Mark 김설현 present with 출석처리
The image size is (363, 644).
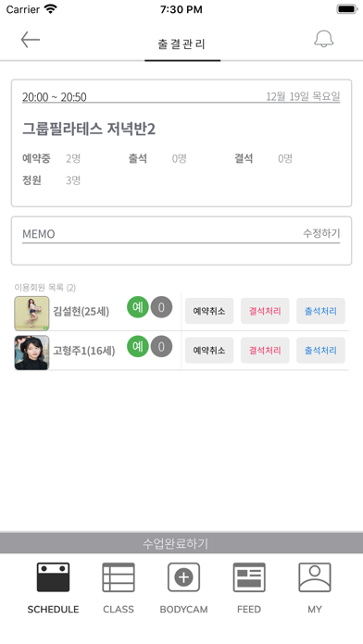pos(320,311)
